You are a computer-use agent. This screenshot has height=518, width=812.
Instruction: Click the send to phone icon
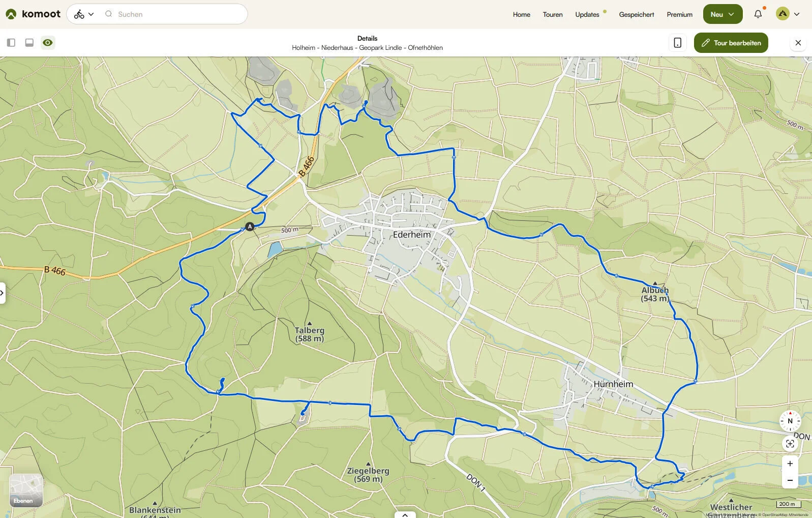pos(677,43)
